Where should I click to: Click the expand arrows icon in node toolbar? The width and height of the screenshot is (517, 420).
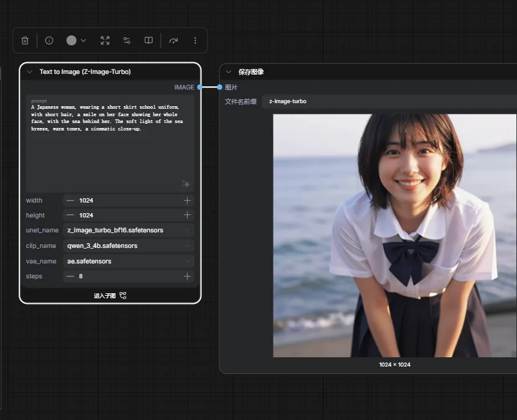[105, 40]
